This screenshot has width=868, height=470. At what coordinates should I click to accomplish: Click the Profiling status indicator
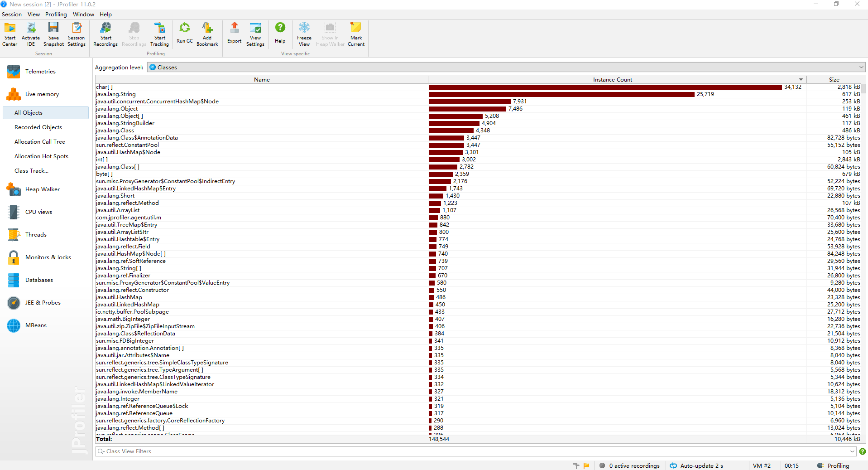pos(833,465)
